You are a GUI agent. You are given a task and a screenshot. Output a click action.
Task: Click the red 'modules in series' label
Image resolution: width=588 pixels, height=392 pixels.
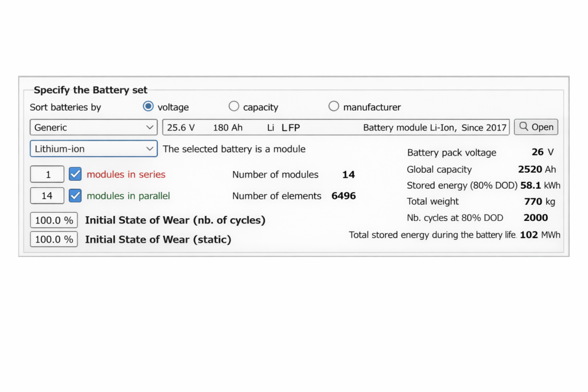[x=126, y=174]
